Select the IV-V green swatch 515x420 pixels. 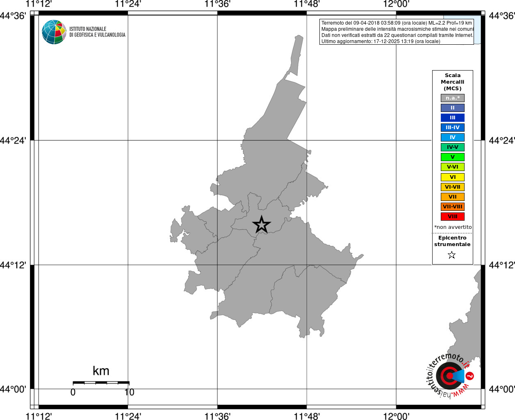click(453, 147)
